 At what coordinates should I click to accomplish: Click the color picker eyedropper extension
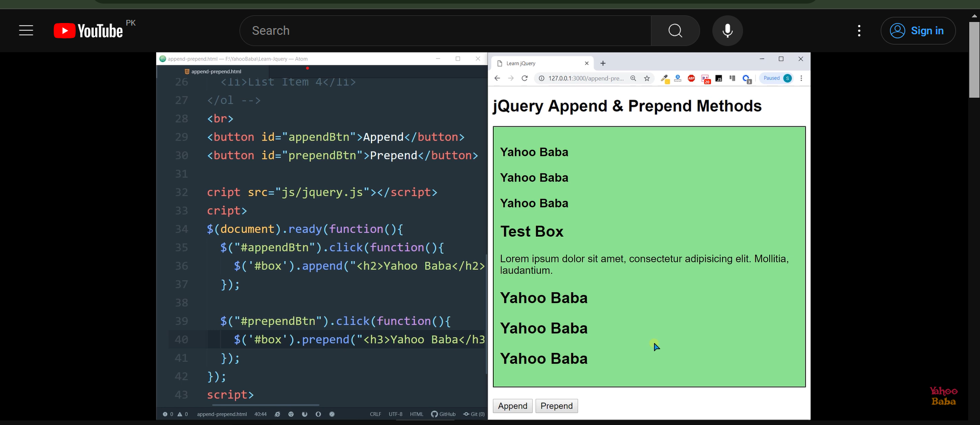665,78
